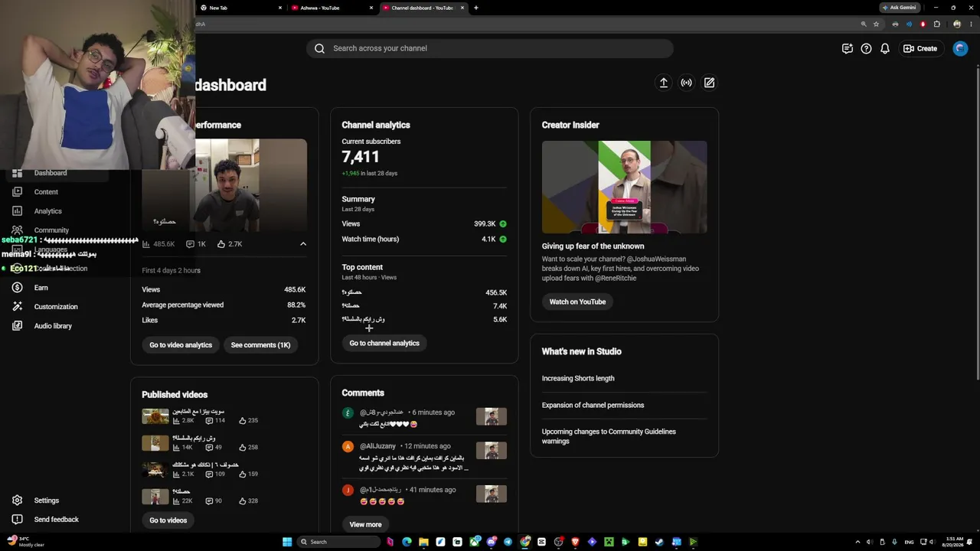
Task: Open the Earn dollar icon
Action: tap(17, 288)
